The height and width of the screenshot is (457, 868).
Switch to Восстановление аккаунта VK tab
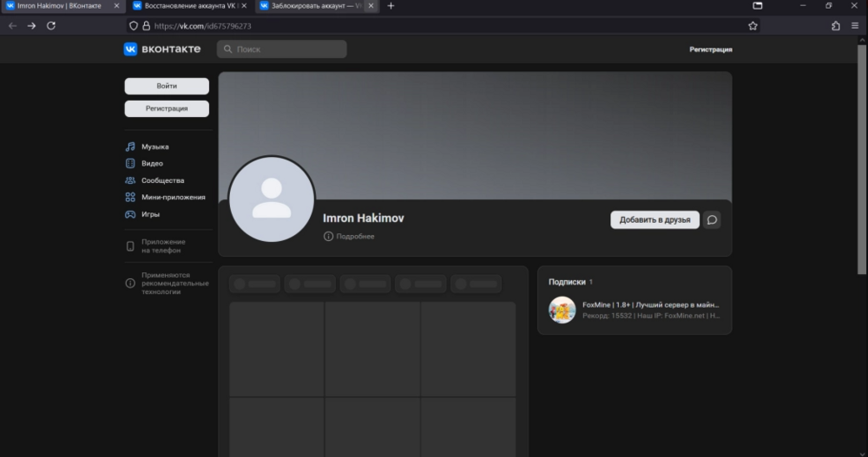190,5
